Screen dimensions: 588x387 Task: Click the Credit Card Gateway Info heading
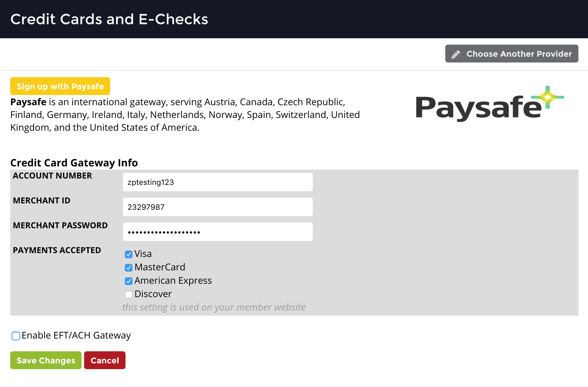tap(74, 163)
